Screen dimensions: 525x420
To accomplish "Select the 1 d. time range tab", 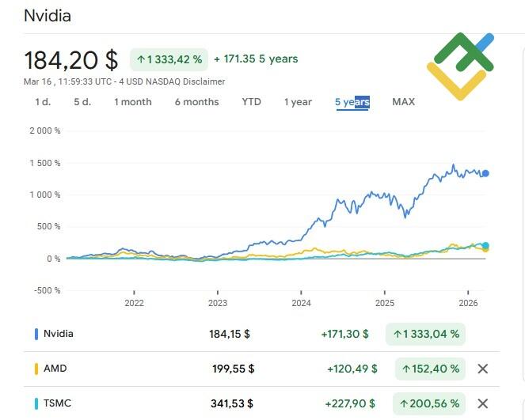I will [x=44, y=102].
